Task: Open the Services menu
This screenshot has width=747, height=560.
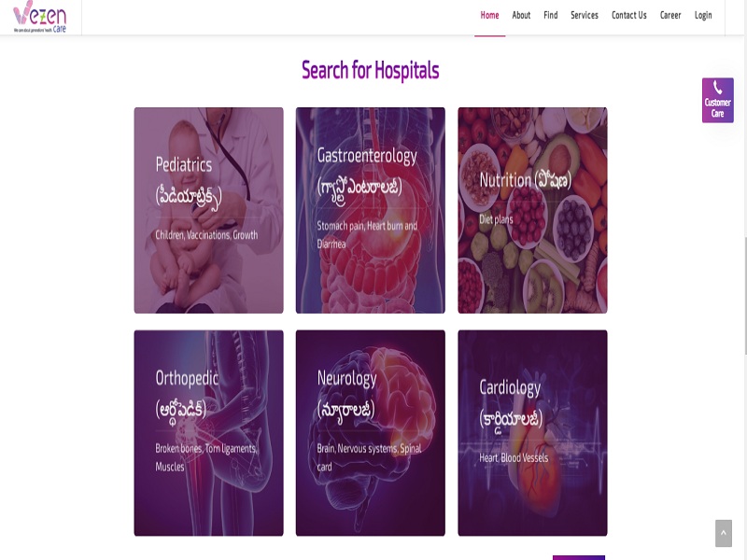Action: point(585,15)
